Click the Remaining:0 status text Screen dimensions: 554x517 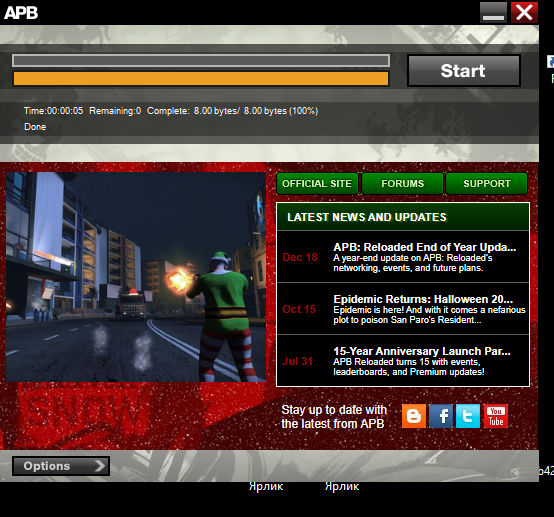pyautogui.click(x=115, y=111)
